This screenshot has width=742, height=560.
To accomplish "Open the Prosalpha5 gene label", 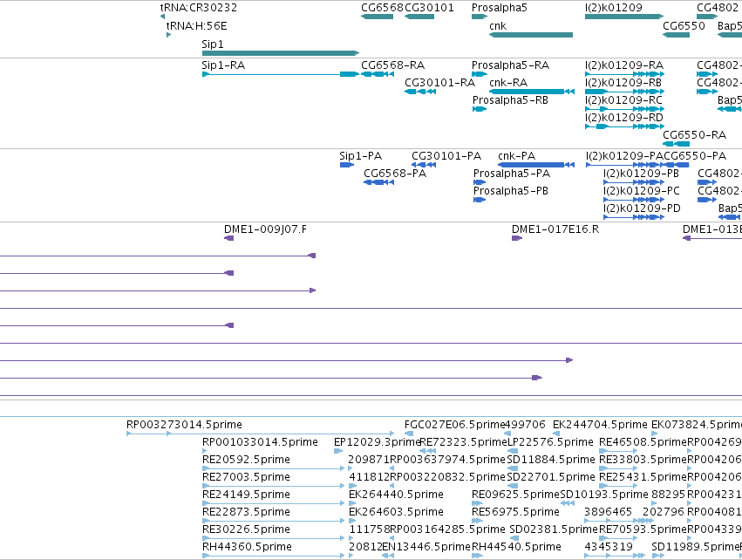I will point(500,8).
